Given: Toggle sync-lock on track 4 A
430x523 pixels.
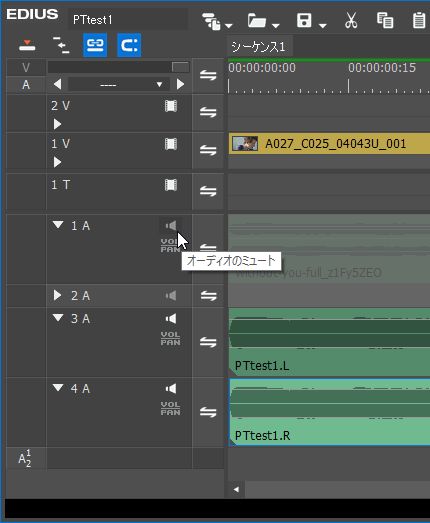Looking at the screenshot, I should (208, 412).
